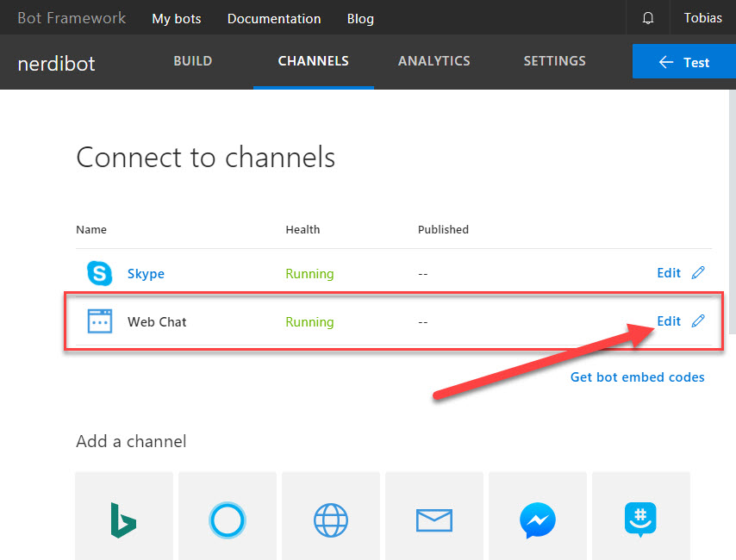Open My bots in top navigation
The height and width of the screenshot is (560, 736).
(x=177, y=19)
